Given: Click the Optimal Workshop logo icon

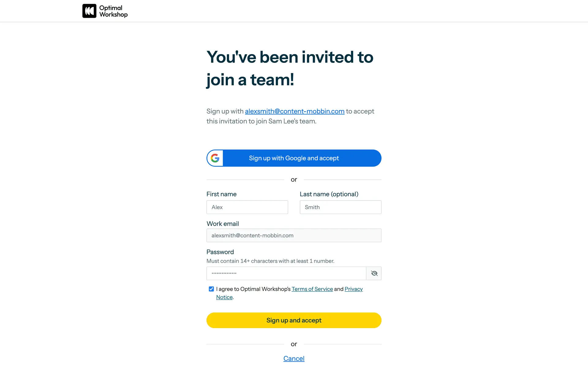Looking at the screenshot, I should (x=89, y=11).
